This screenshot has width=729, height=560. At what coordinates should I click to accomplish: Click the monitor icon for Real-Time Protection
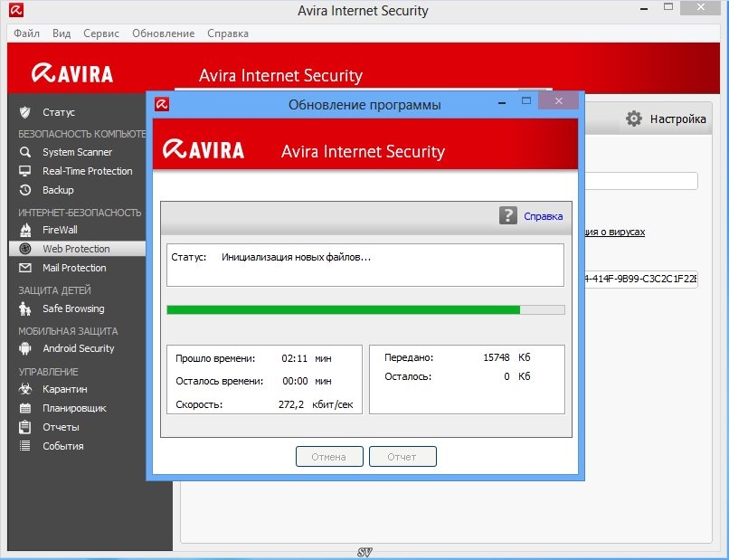click(25, 171)
